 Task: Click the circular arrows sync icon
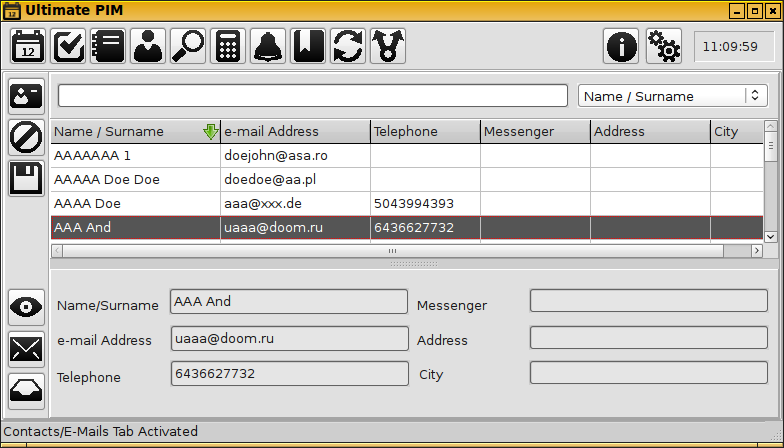(348, 46)
